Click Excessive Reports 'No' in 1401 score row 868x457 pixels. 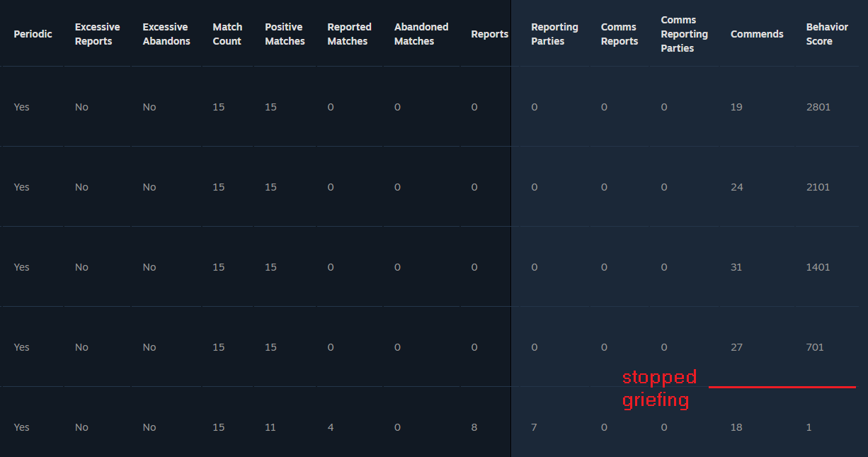click(x=81, y=267)
